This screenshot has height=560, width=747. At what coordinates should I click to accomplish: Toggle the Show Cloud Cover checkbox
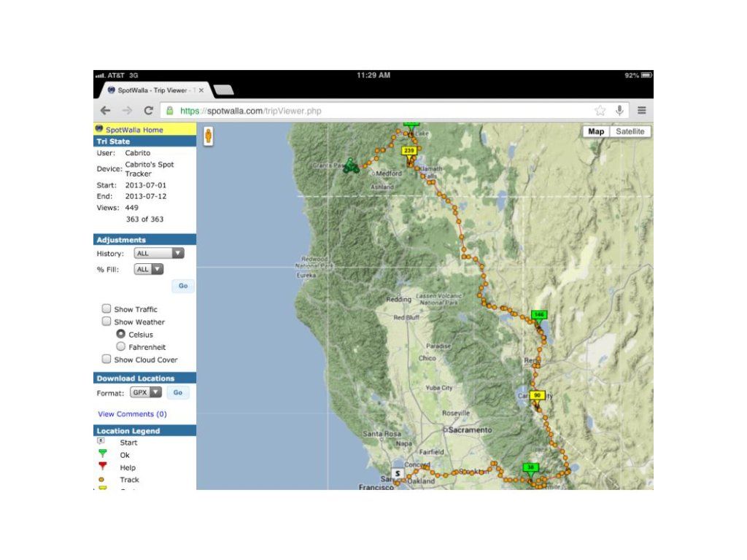click(x=107, y=359)
